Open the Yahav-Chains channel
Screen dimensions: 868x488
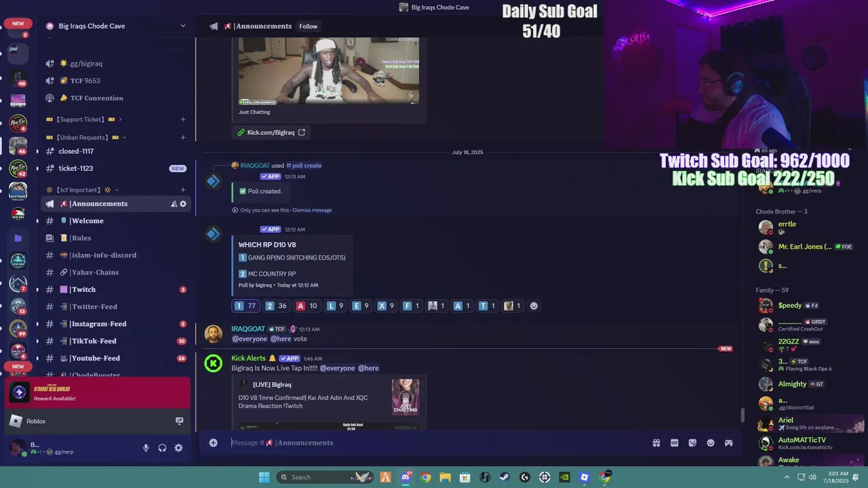pyautogui.click(x=117, y=272)
